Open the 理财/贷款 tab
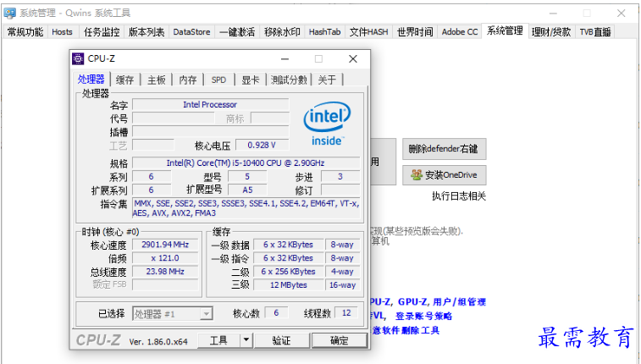Viewport: 641px width, 364px height. pyautogui.click(x=551, y=32)
